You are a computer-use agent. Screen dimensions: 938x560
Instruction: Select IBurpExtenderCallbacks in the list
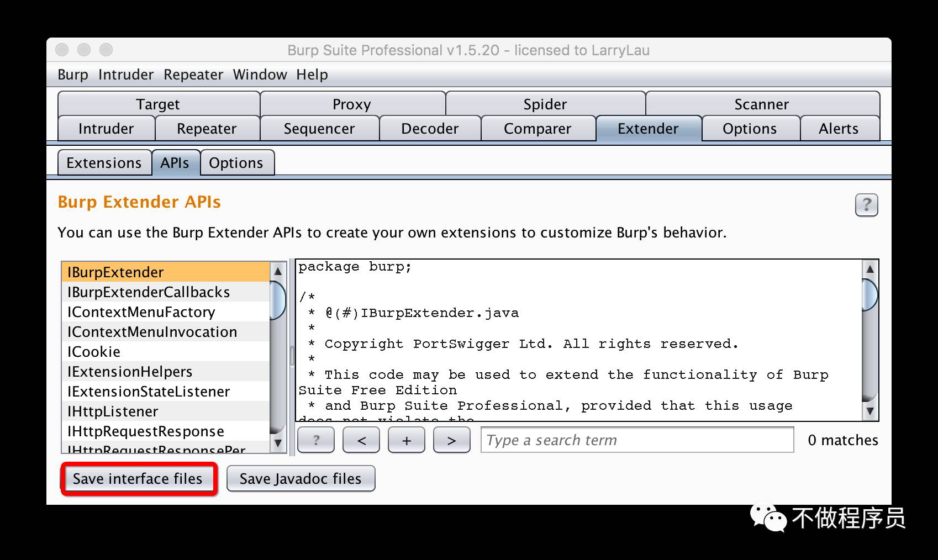click(166, 292)
